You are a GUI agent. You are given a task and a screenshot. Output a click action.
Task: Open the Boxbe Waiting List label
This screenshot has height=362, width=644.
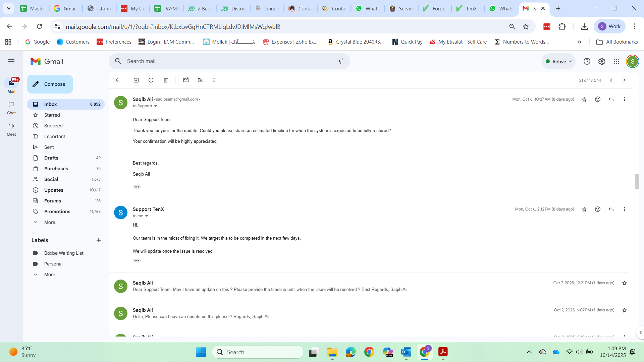click(64, 253)
